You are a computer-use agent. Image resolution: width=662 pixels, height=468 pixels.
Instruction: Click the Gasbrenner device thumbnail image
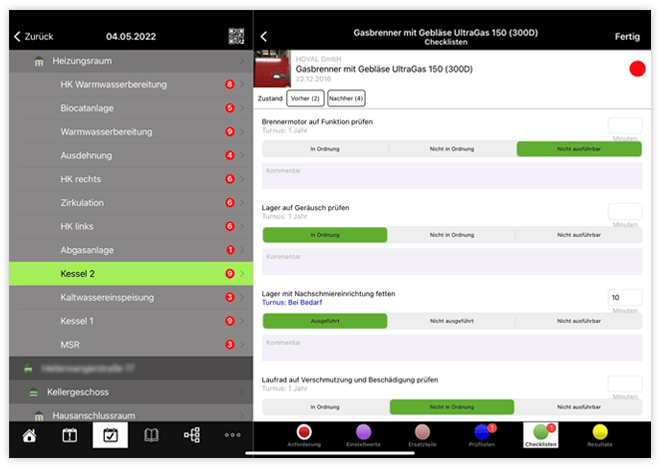point(272,69)
